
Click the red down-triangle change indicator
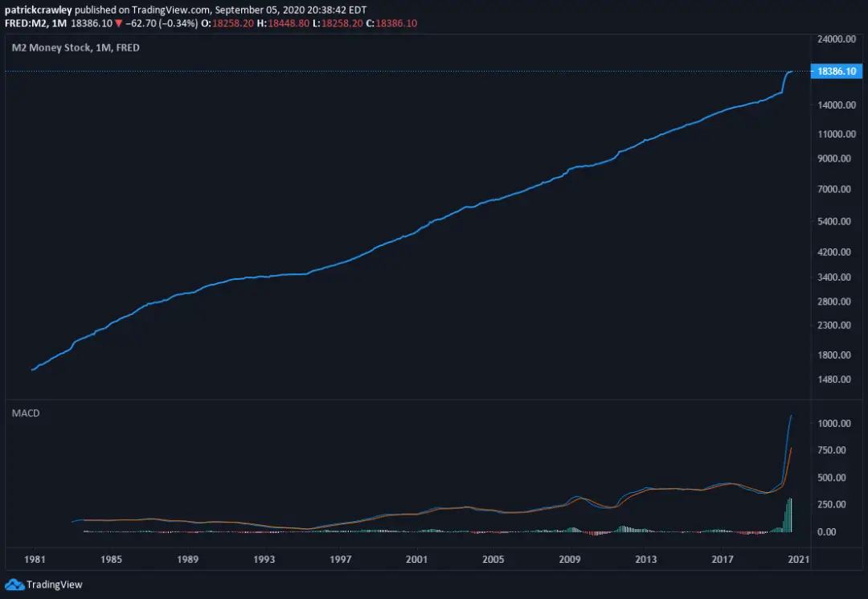118,23
